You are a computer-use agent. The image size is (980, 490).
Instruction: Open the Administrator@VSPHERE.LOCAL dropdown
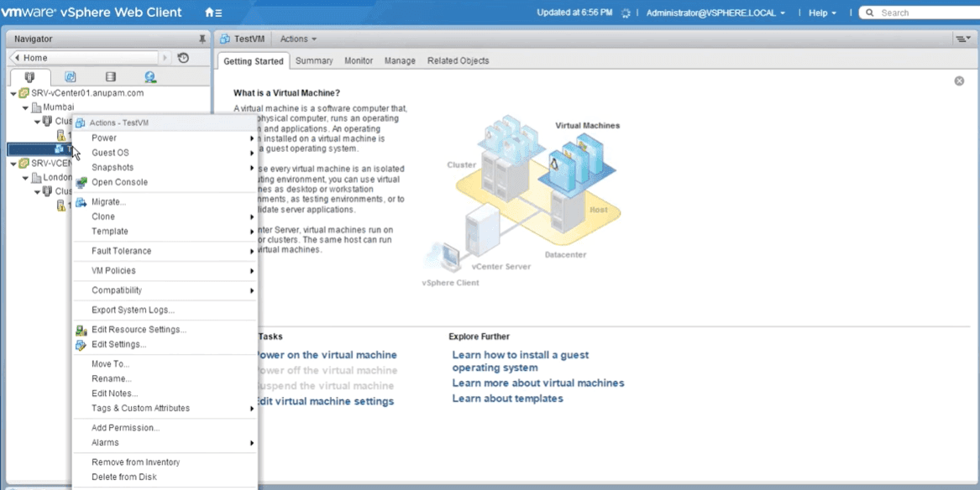715,13
